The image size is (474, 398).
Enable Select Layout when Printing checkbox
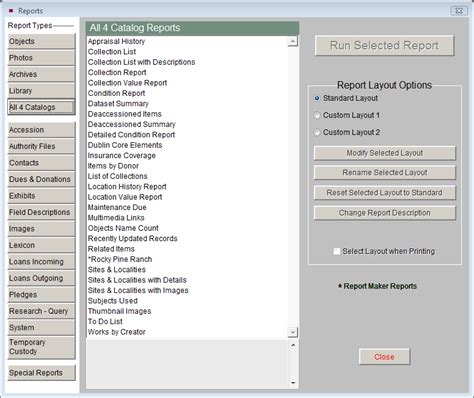click(337, 251)
